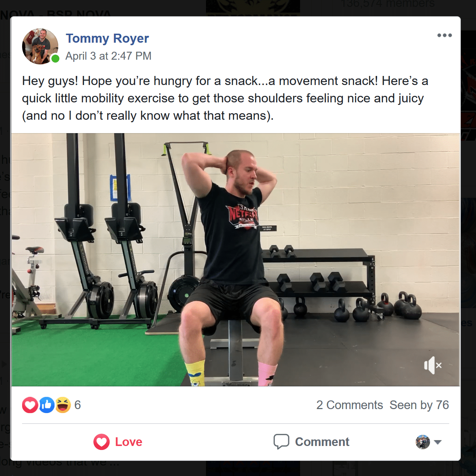Click the small commenter avatar picture
Image resolution: width=476 pixels, height=476 pixels.
pos(422,442)
